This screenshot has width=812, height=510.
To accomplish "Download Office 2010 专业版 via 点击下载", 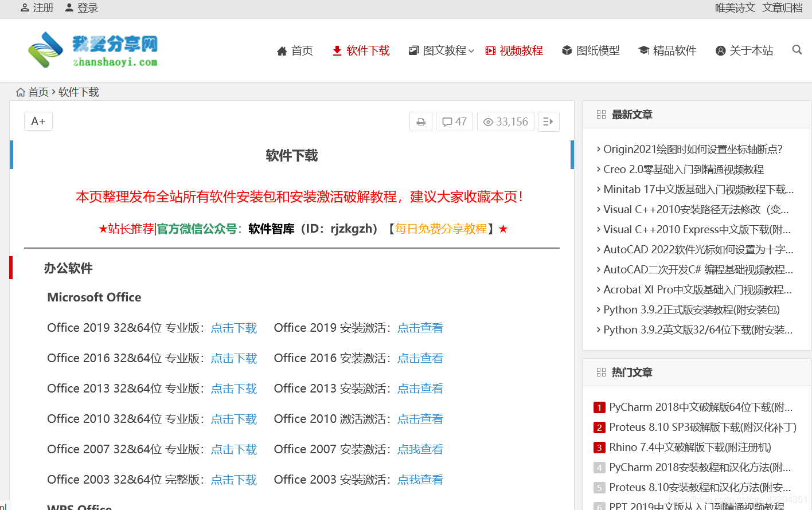I will [x=234, y=419].
